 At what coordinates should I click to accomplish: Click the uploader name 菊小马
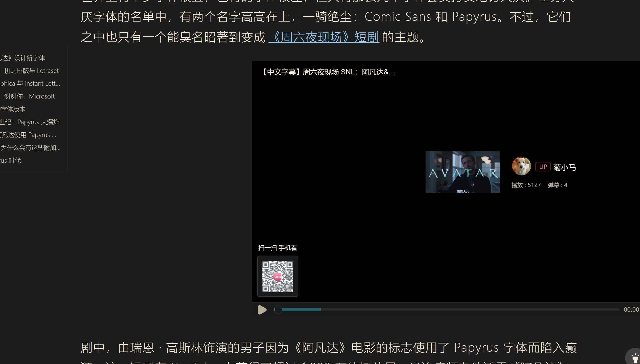564,168
